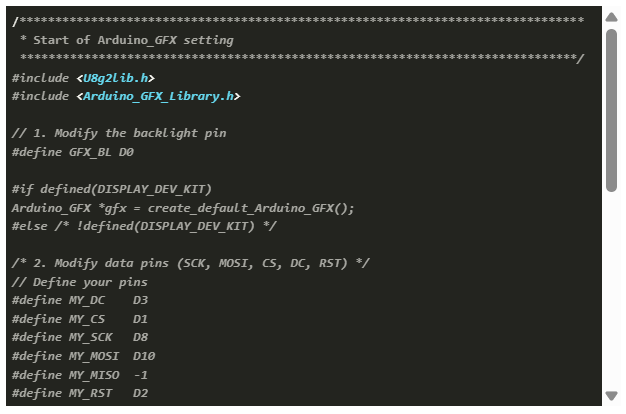The image size is (626, 414).
Task: Click the MY_MOSI D10 define line
Action: click(83, 356)
